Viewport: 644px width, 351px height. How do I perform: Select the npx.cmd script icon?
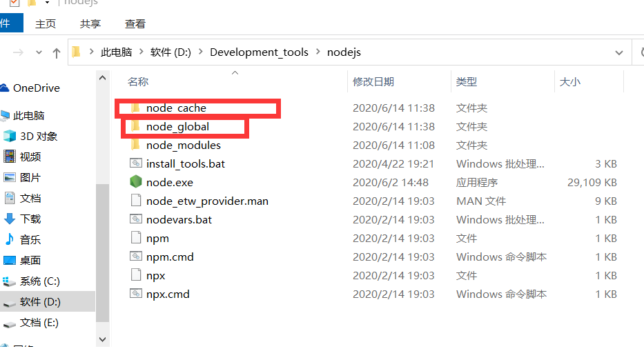tap(136, 294)
